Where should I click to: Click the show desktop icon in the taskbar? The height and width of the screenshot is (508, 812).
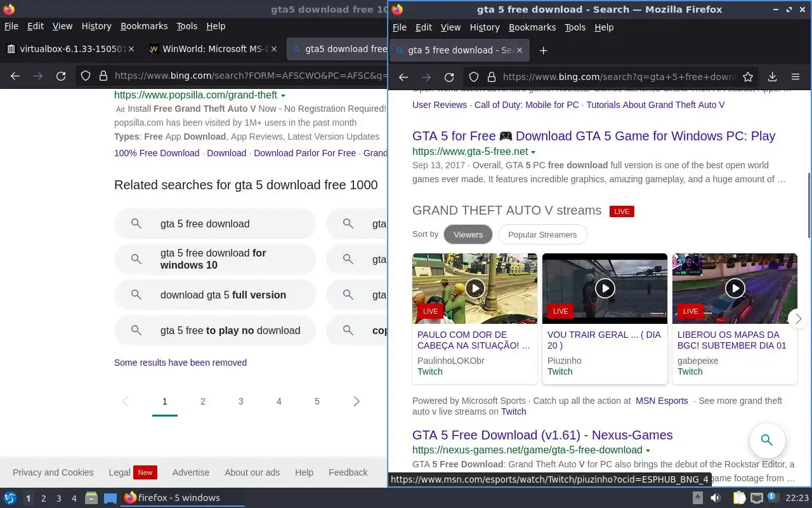[110, 498]
